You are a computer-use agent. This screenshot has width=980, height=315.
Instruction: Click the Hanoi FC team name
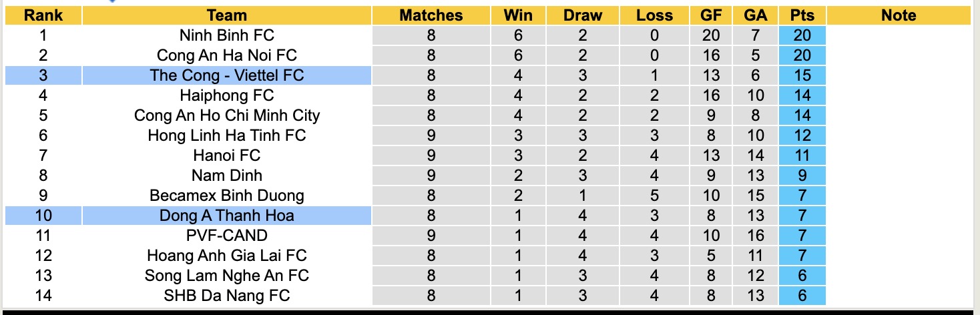227,155
